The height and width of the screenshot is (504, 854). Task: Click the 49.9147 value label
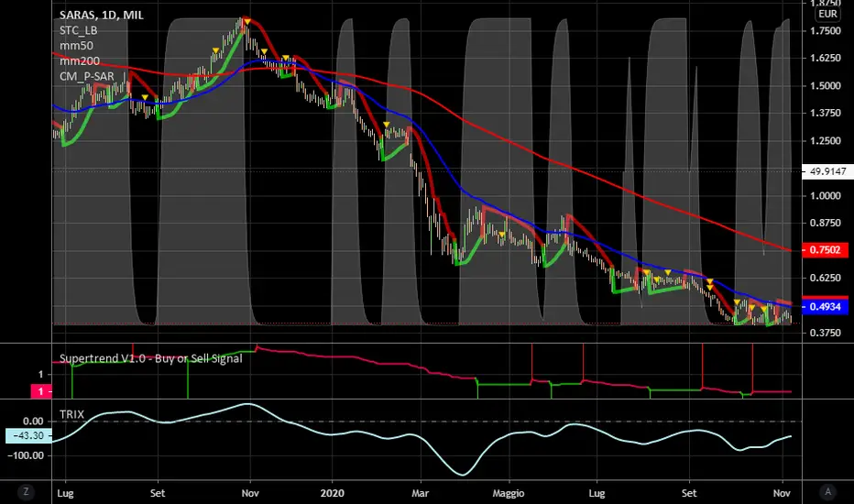[x=827, y=171]
